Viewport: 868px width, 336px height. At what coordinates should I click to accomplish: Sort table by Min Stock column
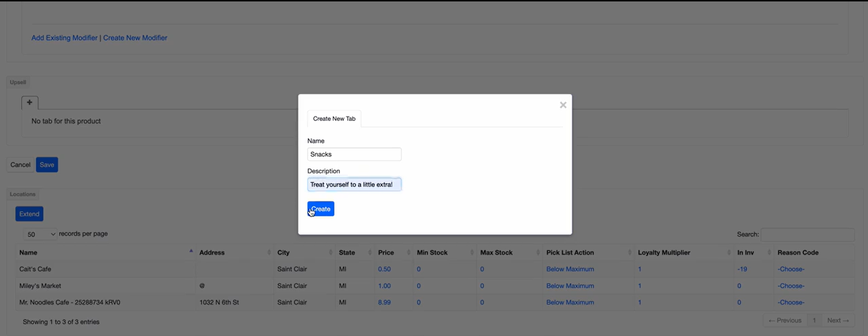(445, 252)
